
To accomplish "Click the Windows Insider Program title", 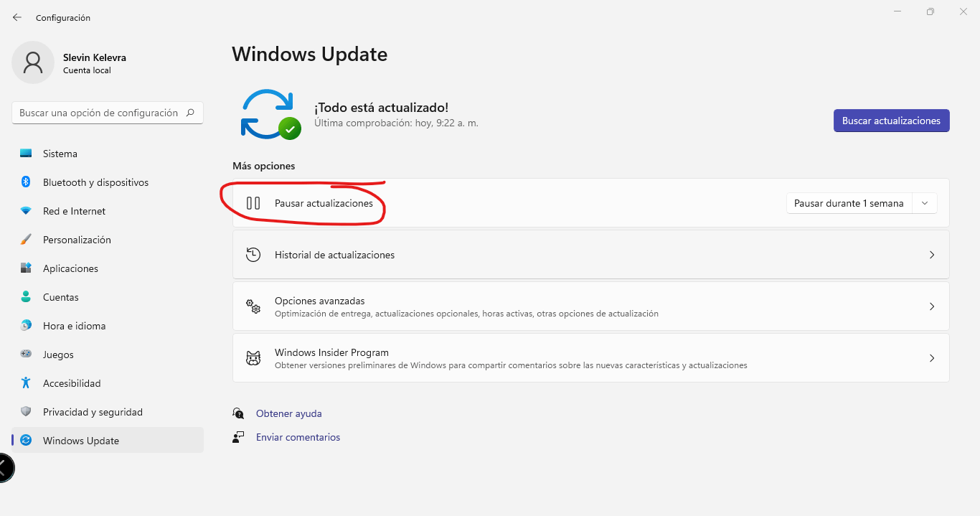I will click(331, 352).
